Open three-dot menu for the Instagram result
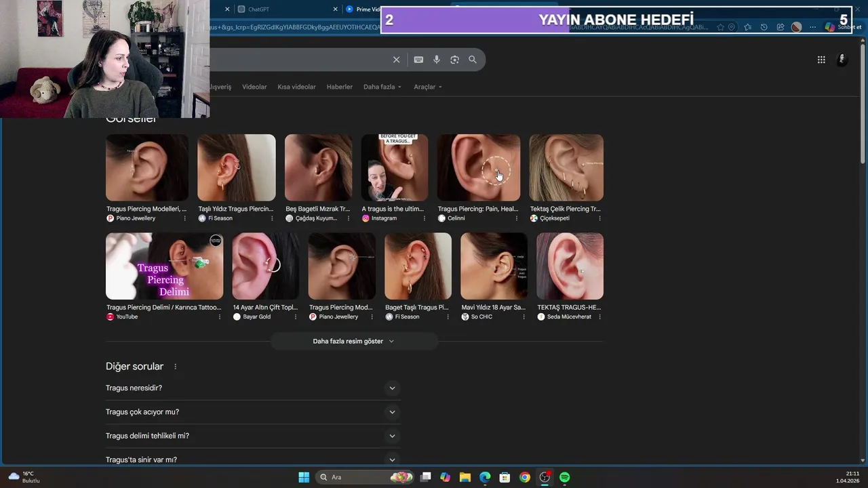868x488 pixels. (x=425, y=218)
